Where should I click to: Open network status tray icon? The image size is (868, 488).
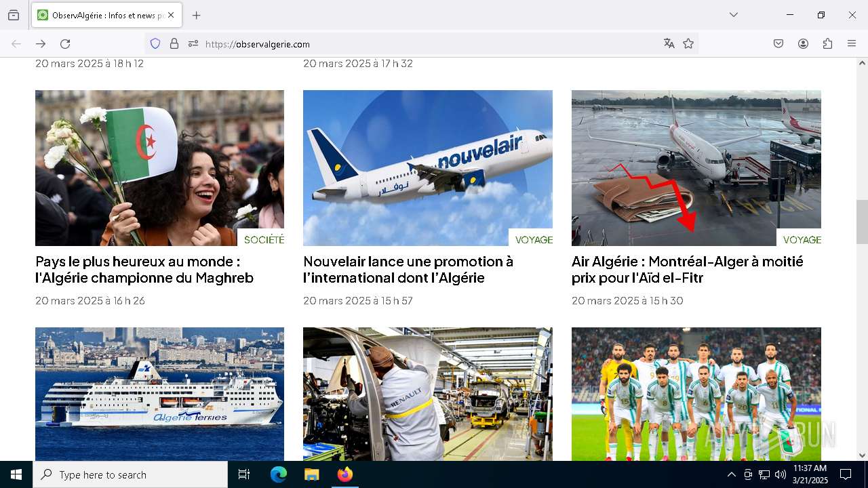pyautogui.click(x=764, y=474)
